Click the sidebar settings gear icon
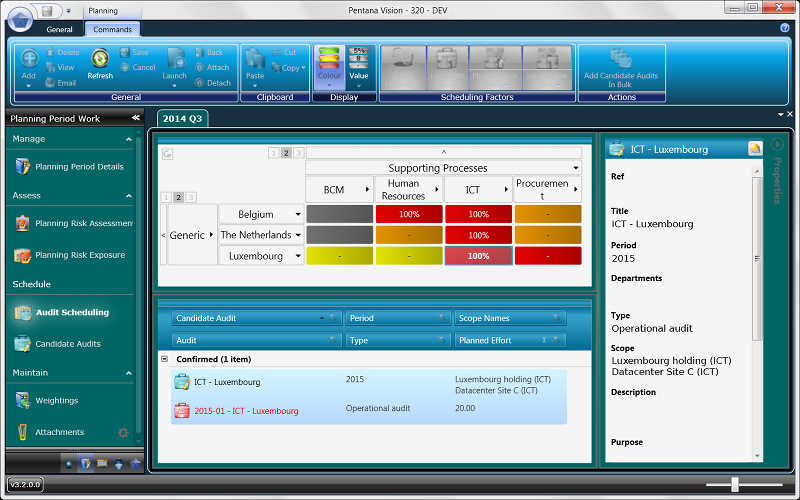Screen dimensions: 800x500 tap(123, 433)
